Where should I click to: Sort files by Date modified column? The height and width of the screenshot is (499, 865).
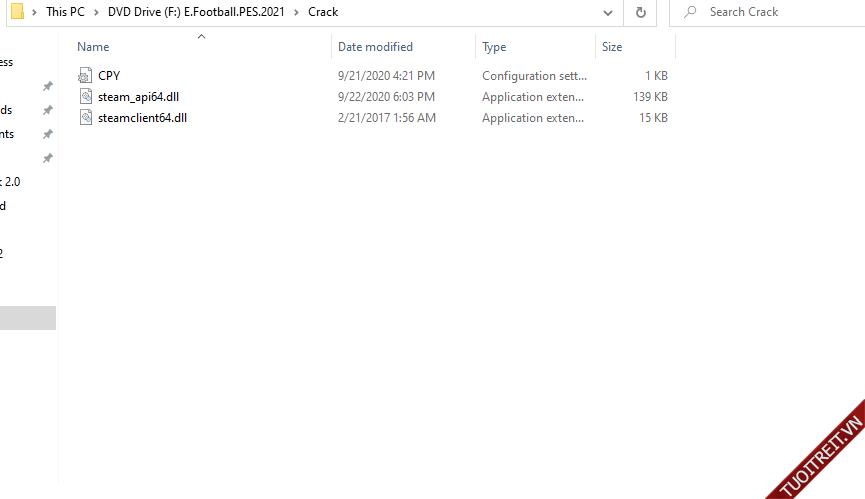375,47
